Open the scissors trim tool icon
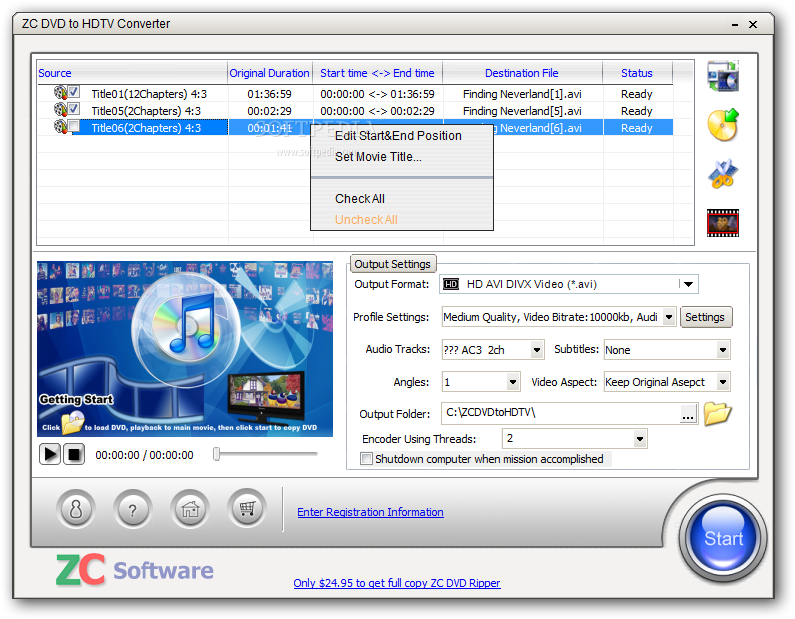 (723, 173)
